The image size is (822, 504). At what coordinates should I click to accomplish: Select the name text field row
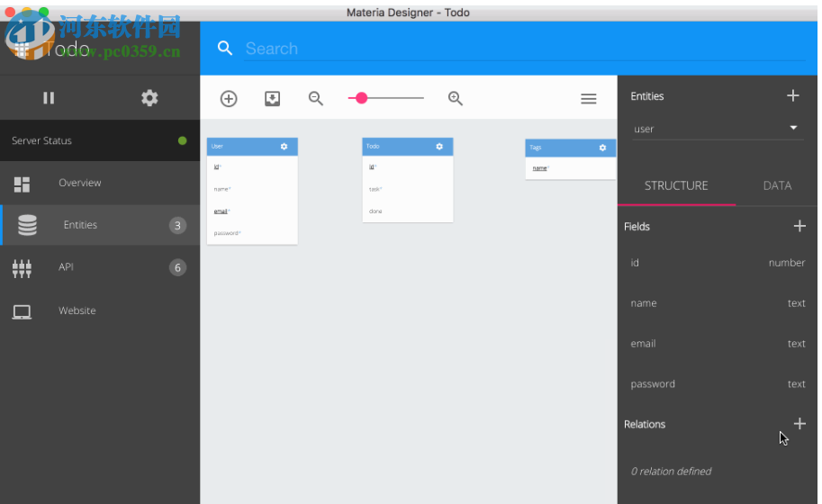(718, 302)
